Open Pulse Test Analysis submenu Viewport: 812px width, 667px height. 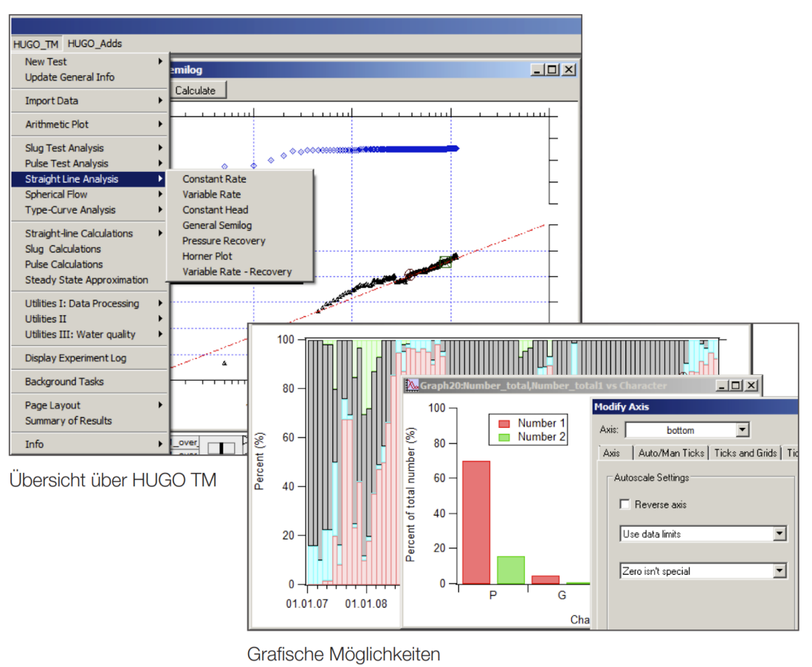(x=89, y=164)
